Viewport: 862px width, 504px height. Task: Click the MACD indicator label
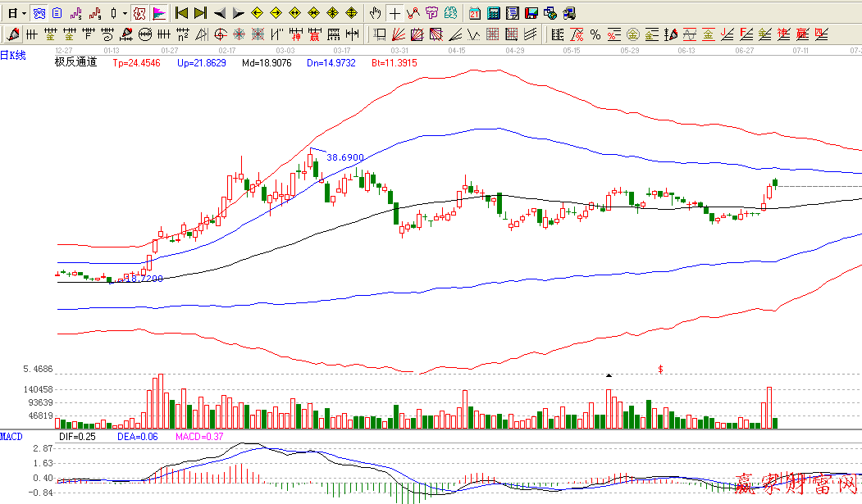(11, 437)
